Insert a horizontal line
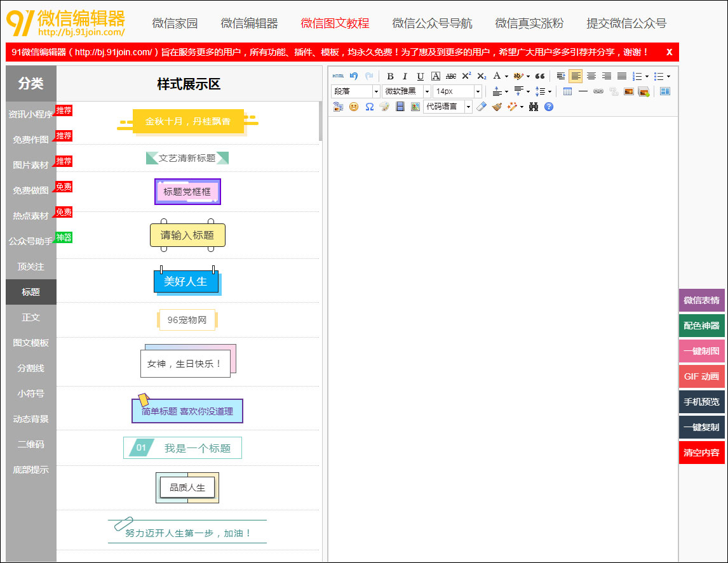Viewport: 728px width, 563px height. point(582,91)
